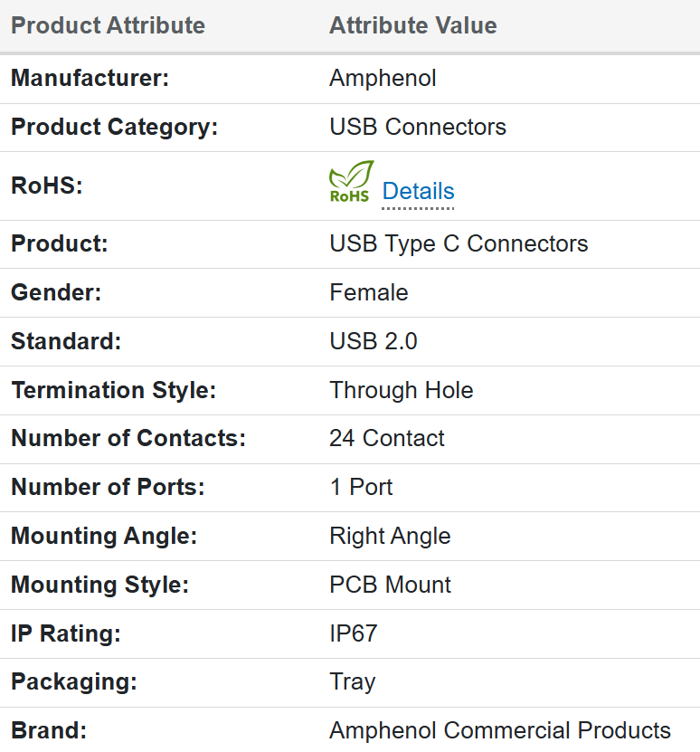This screenshot has height=752, width=700.
Task: Click the Female gender value
Action: tap(369, 293)
